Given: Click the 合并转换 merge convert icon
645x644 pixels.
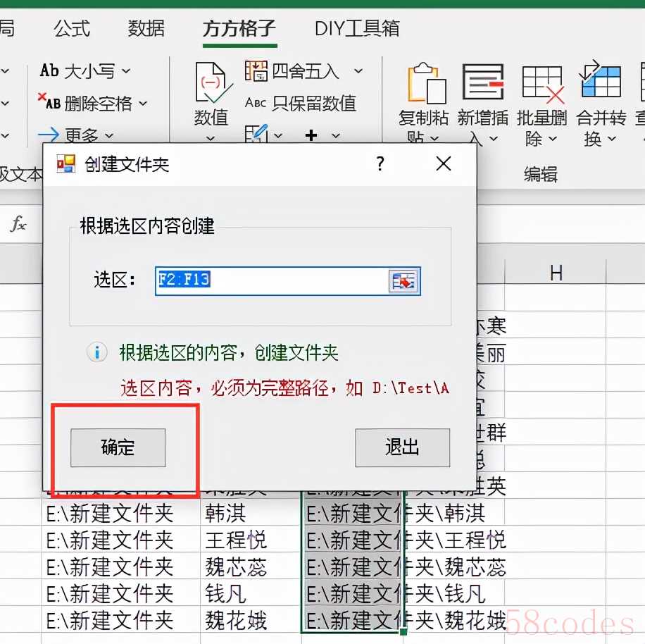Looking at the screenshot, I should tap(600, 83).
